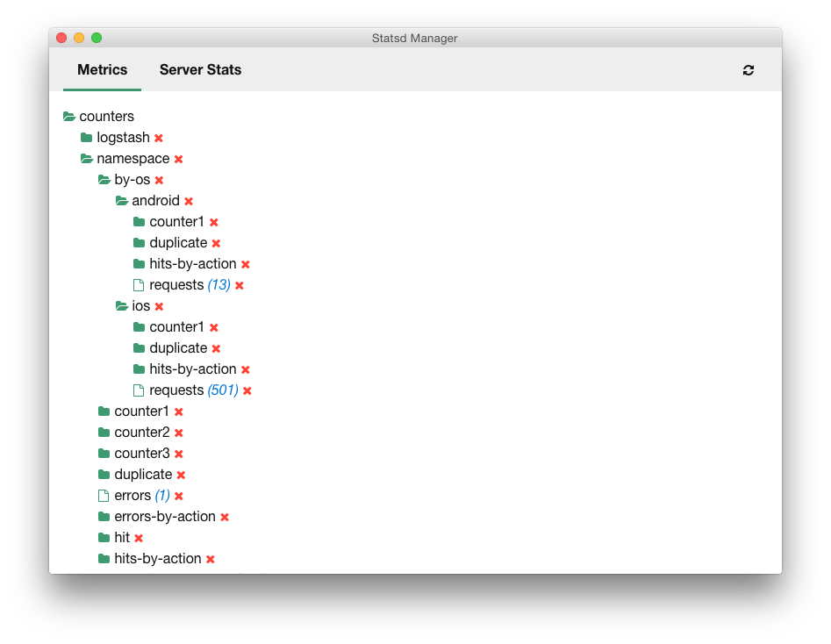This screenshot has height=644, width=831.
Task: Delete hits-by-action under namespace
Action: 211,559
